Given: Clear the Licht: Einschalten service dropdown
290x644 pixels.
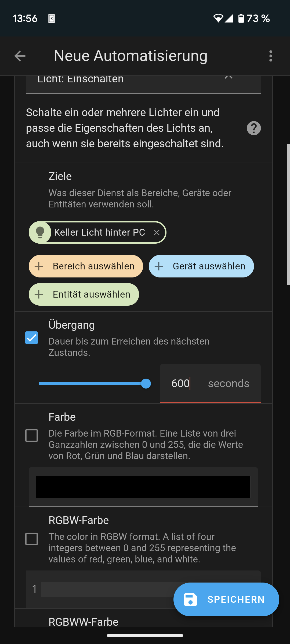Looking at the screenshot, I should (229, 77).
